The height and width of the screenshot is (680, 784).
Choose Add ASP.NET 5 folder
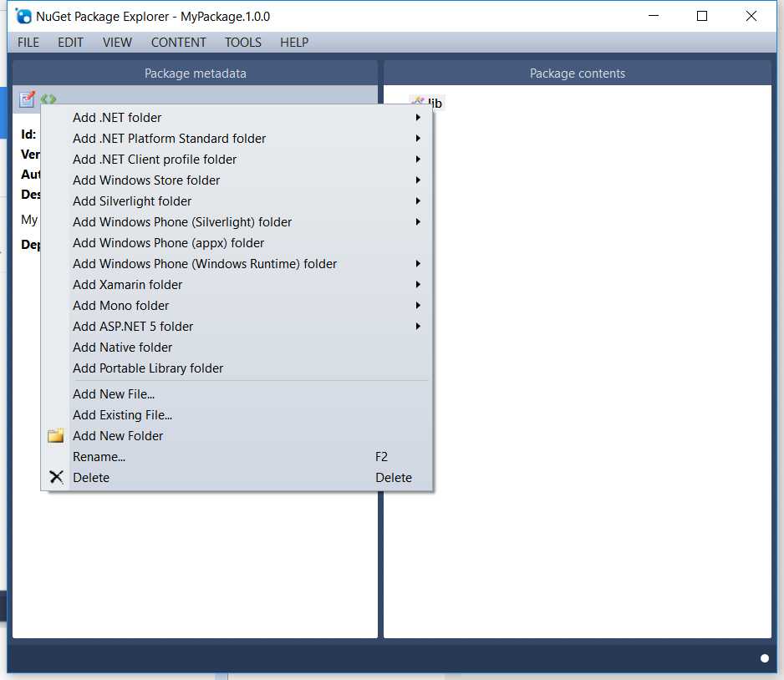pos(237,327)
